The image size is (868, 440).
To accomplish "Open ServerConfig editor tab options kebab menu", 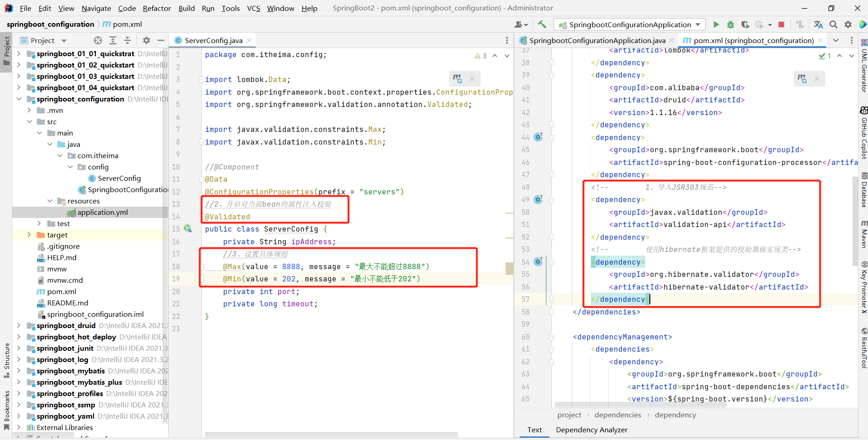I will pyautogui.click(x=507, y=40).
